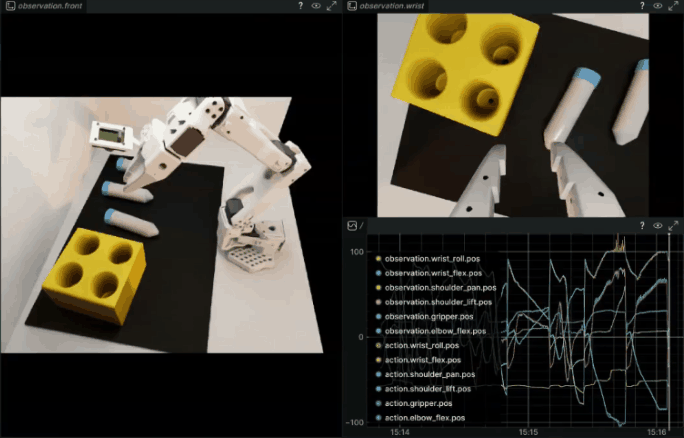Open help for the observation.wrist view
The width and height of the screenshot is (684, 438).
coord(642,6)
